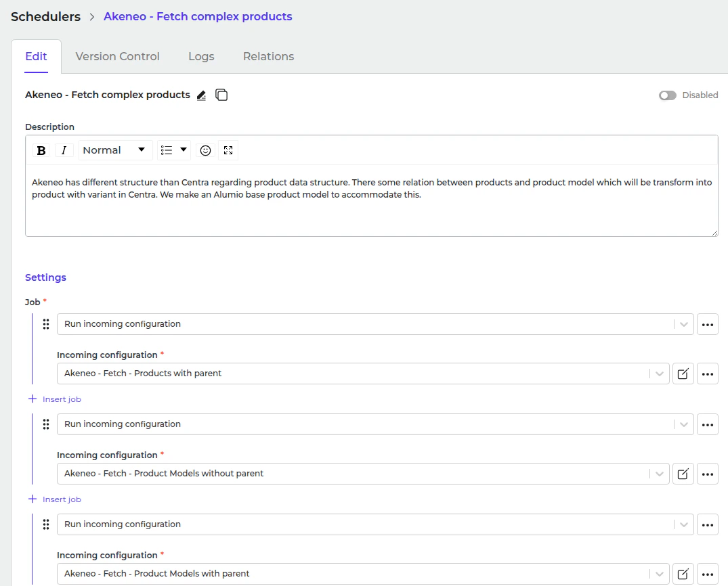Image resolution: width=728 pixels, height=586 pixels.
Task: Open more options for Products with parent
Action: tap(708, 374)
